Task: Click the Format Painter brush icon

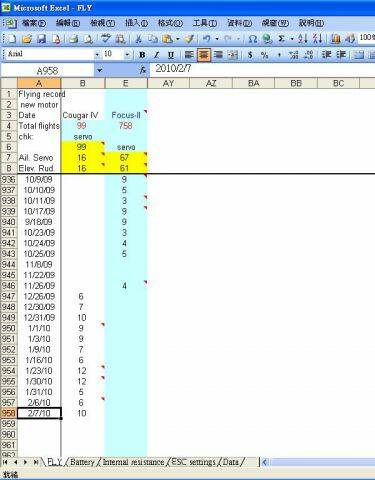Action: 189,39
